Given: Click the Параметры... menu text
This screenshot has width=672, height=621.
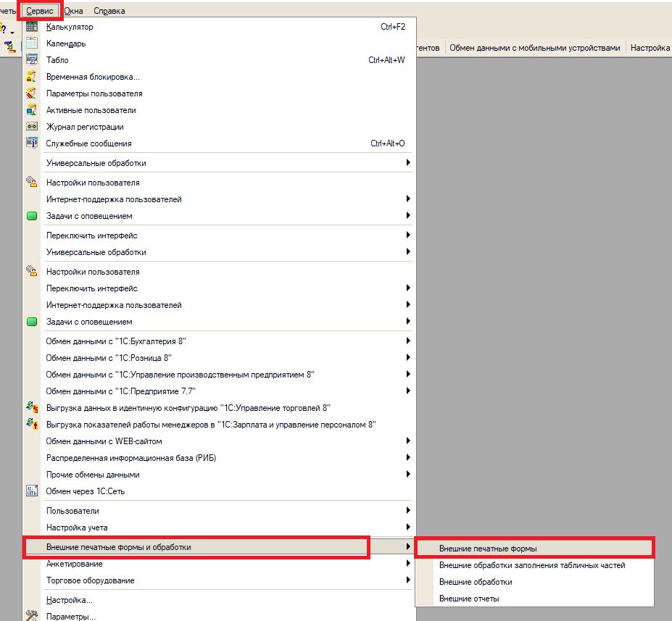Looking at the screenshot, I should click(x=71, y=617).
